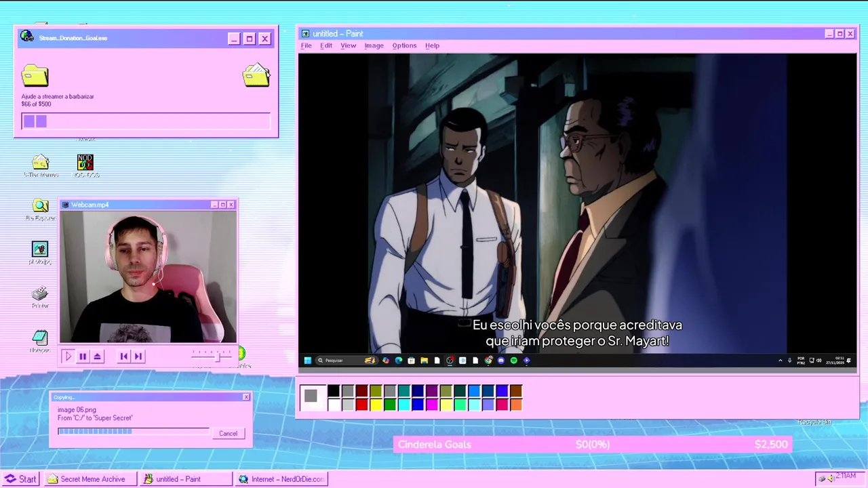
Task: Click the POR PTB2 language indicator
Action: pos(802,361)
